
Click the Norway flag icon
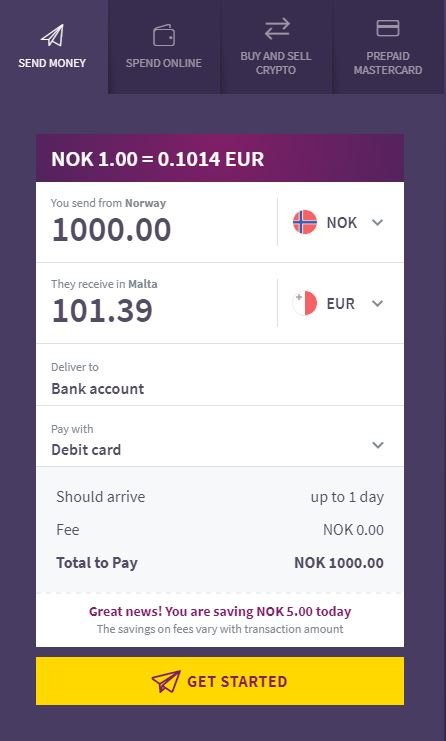[x=305, y=222]
